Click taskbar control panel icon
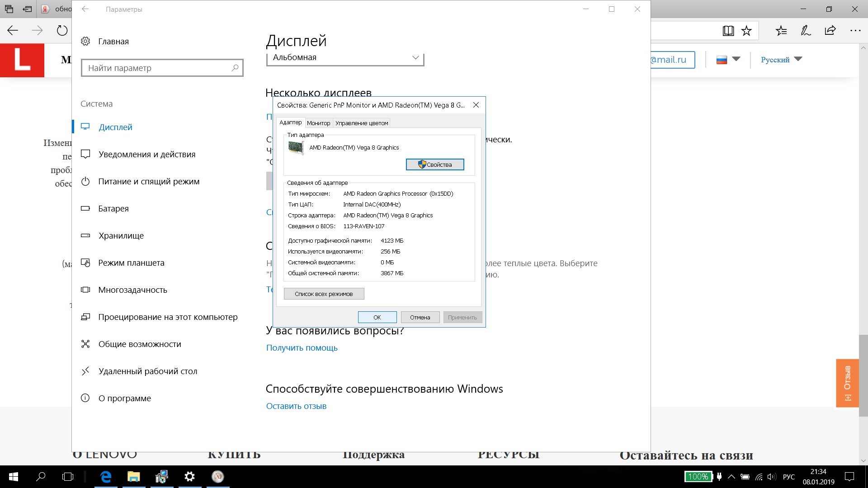This screenshot has width=868, height=488. (x=161, y=477)
